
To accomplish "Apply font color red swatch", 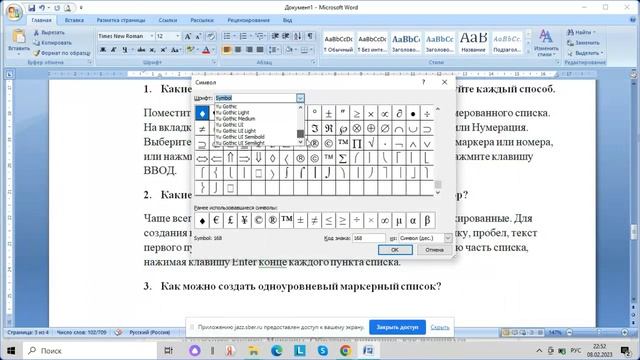I will (206, 50).
